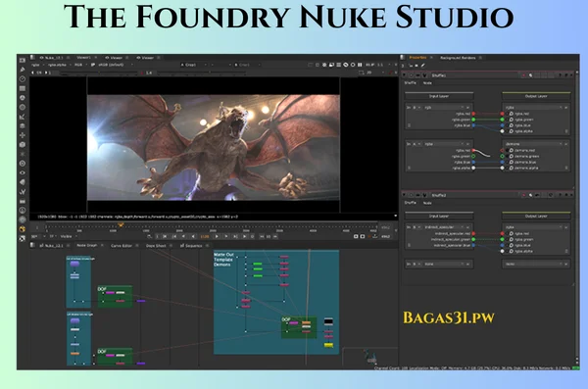Click the Output Layer header in Shuffle2

coord(536,217)
